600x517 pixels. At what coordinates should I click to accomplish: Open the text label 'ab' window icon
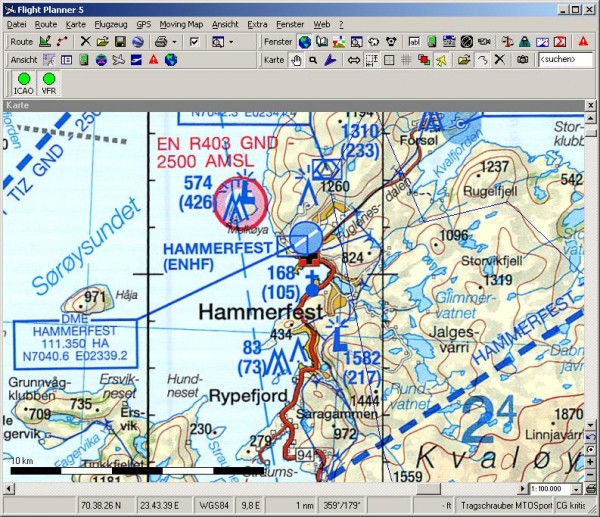click(x=414, y=41)
